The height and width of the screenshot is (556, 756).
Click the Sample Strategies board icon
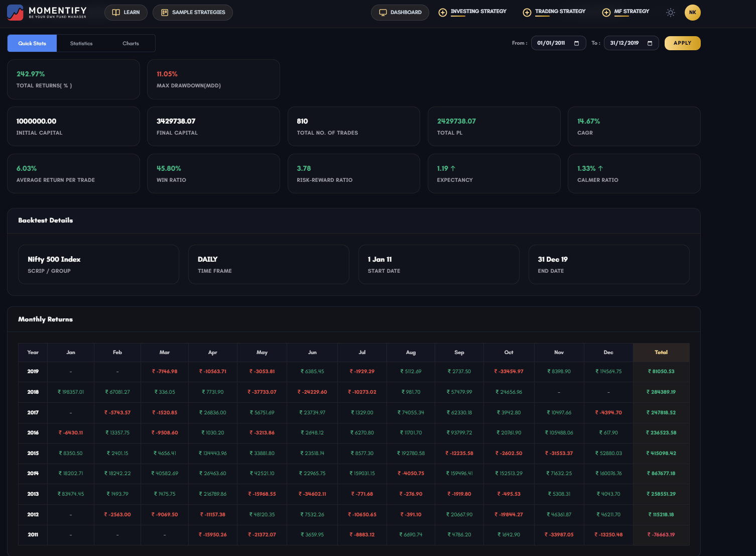coord(165,13)
